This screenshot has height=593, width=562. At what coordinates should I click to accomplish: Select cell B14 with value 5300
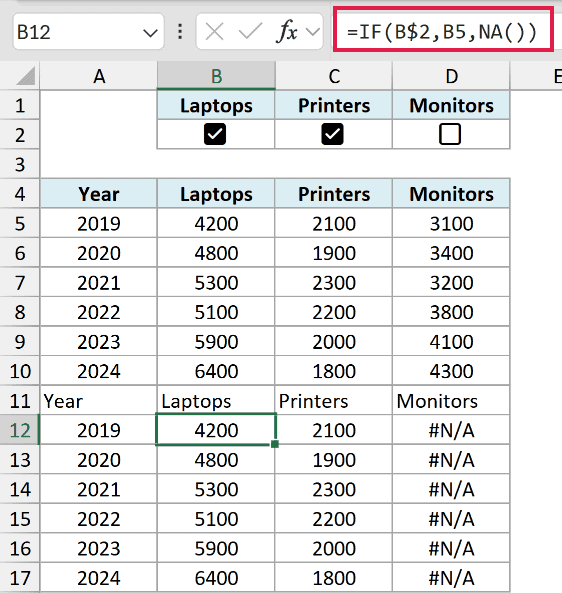[x=216, y=489]
